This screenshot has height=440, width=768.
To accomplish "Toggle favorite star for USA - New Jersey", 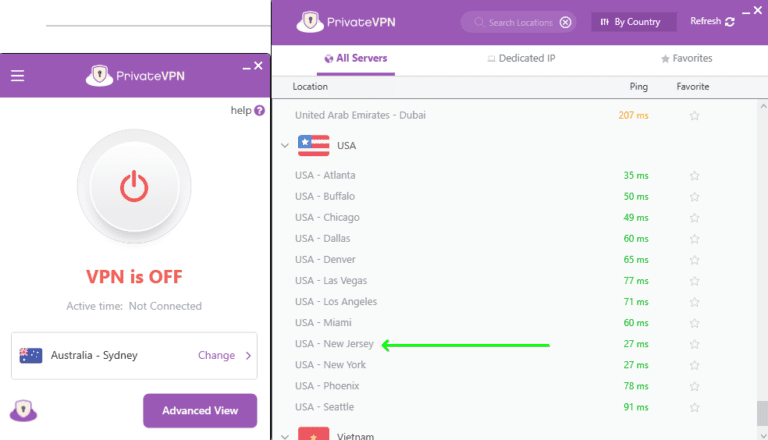I will point(694,344).
